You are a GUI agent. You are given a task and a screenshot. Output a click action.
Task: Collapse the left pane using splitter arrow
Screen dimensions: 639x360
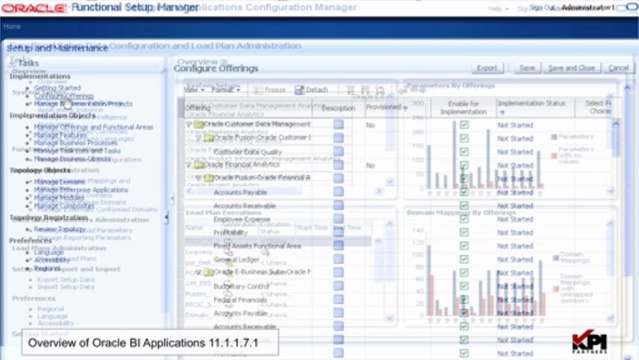click(x=166, y=217)
